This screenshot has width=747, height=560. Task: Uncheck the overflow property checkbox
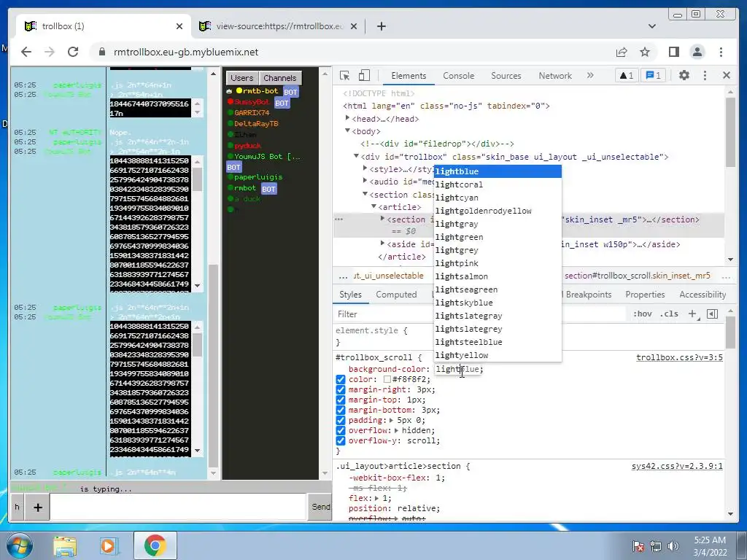coord(340,430)
